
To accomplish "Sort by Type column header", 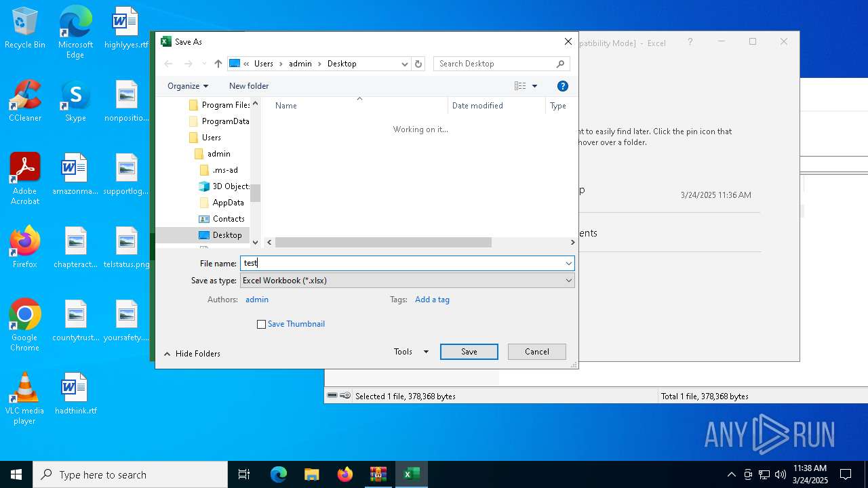I will pyautogui.click(x=559, y=106).
